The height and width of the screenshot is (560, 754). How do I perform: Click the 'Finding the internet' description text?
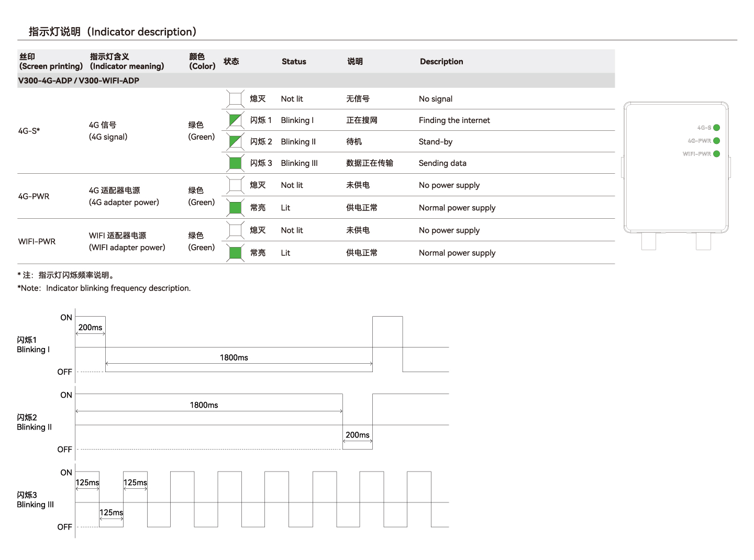tap(454, 120)
